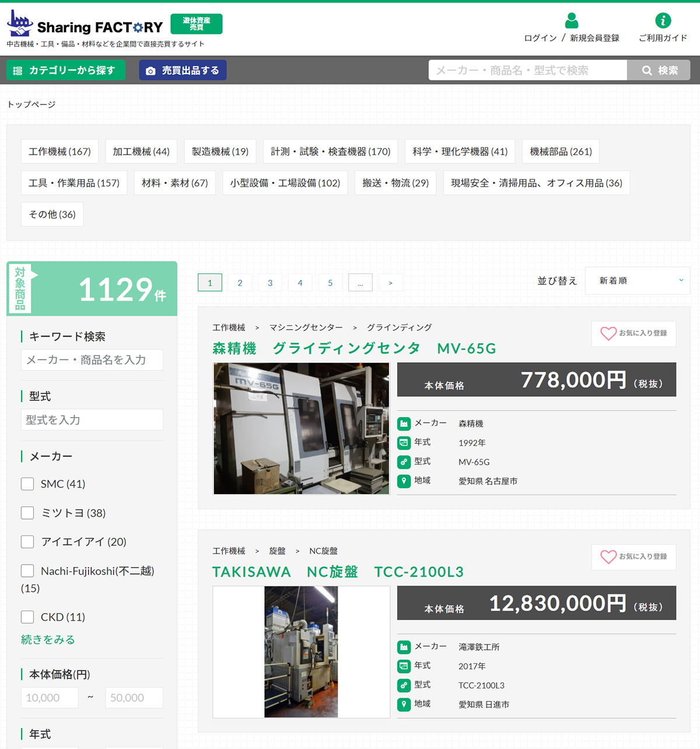Click the green login user icon
The width and height of the screenshot is (700, 749).
click(572, 21)
